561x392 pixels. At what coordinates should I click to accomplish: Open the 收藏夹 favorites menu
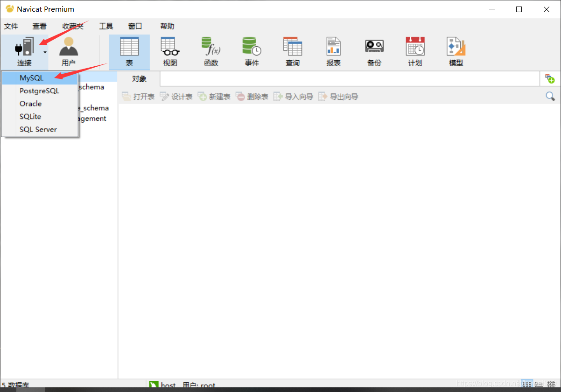[x=73, y=26]
